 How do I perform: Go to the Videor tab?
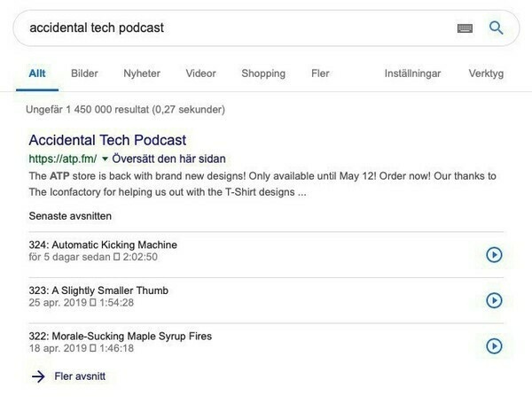[x=200, y=74]
